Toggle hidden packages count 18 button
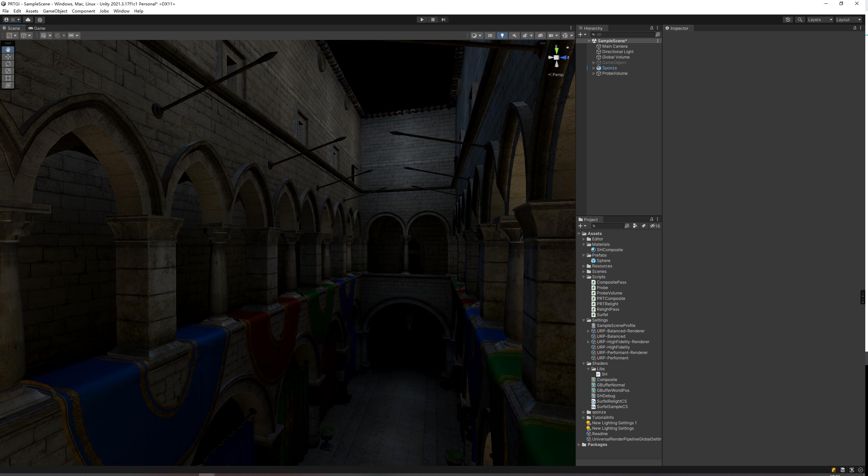 coord(655,226)
